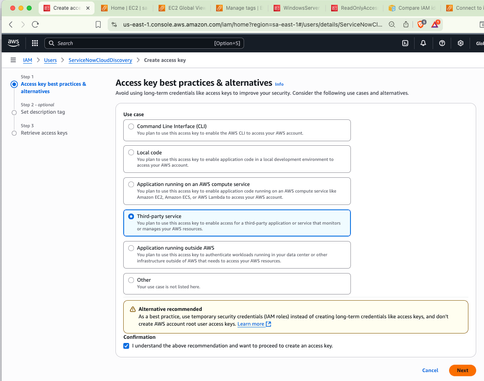Switch to the WindowsServer tab
Image resolution: width=484 pixels, height=381 pixels.
click(297, 8)
